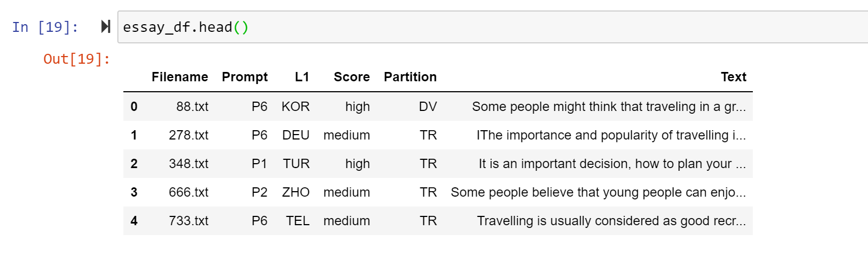Click the 278.txt filename cell
The height and width of the screenshot is (262, 868).
click(x=188, y=135)
